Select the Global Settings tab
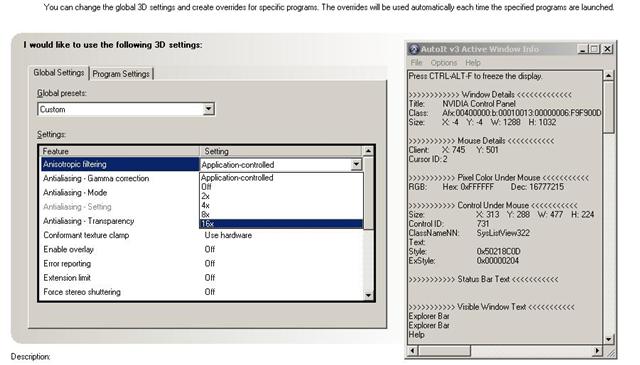 point(59,73)
